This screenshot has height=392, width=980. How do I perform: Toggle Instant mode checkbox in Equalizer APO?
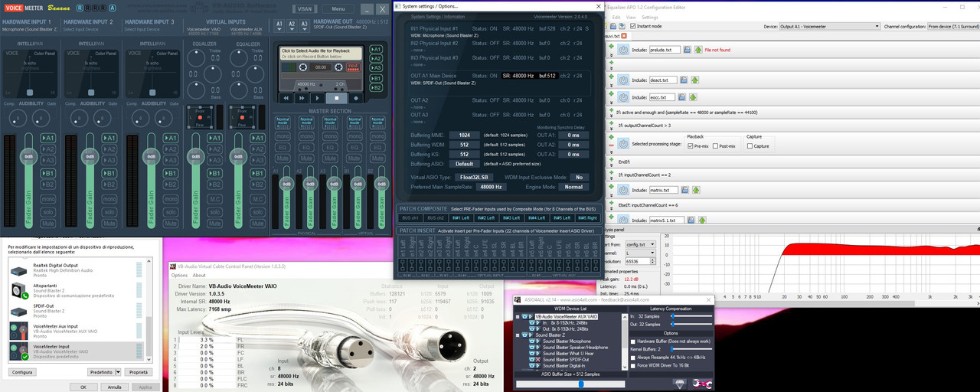click(634, 26)
